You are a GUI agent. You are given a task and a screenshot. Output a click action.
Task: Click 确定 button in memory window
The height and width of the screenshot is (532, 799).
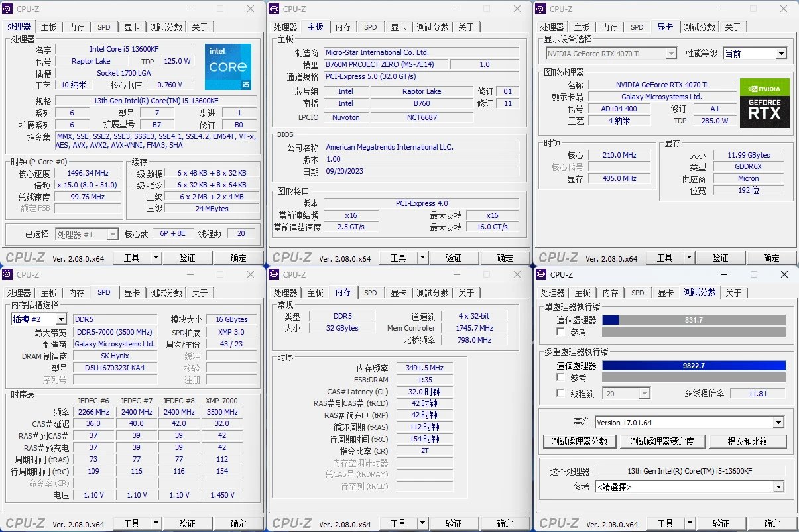505,523
